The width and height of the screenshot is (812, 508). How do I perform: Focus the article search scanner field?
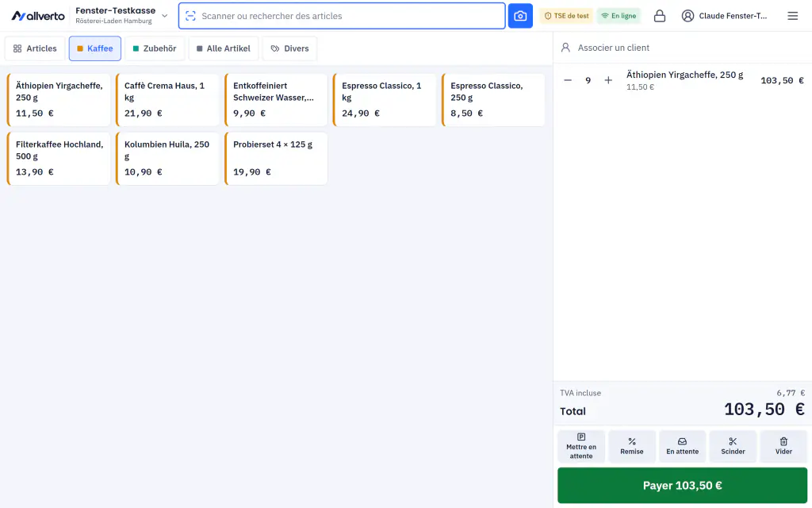coord(342,16)
